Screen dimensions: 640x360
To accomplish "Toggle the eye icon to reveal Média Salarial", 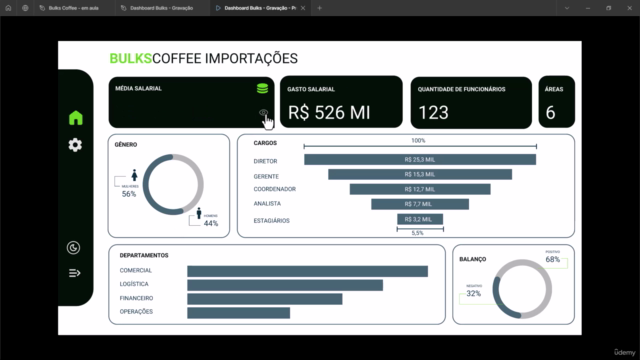I will coord(264,113).
